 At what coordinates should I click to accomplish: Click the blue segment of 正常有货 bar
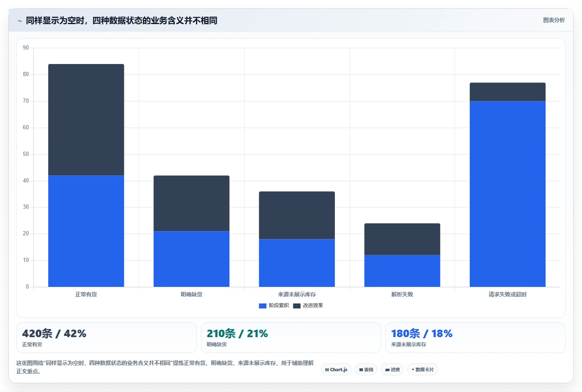86,231
